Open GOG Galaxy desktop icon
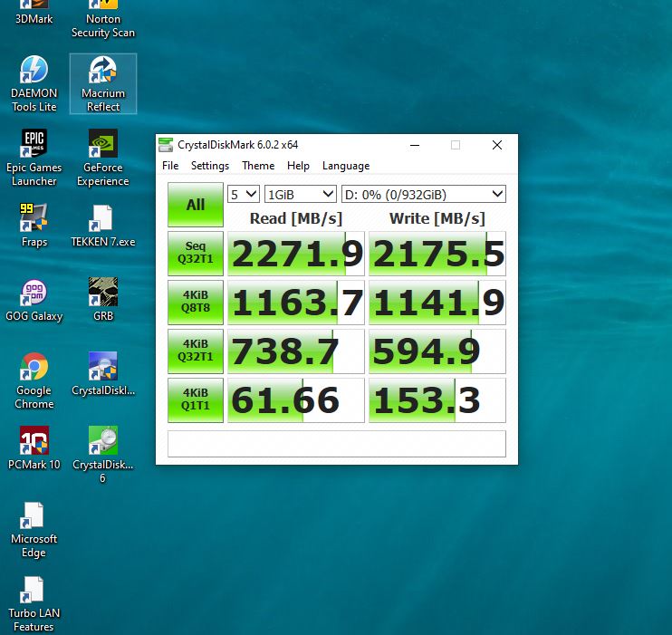The height and width of the screenshot is (635, 672). (x=34, y=301)
